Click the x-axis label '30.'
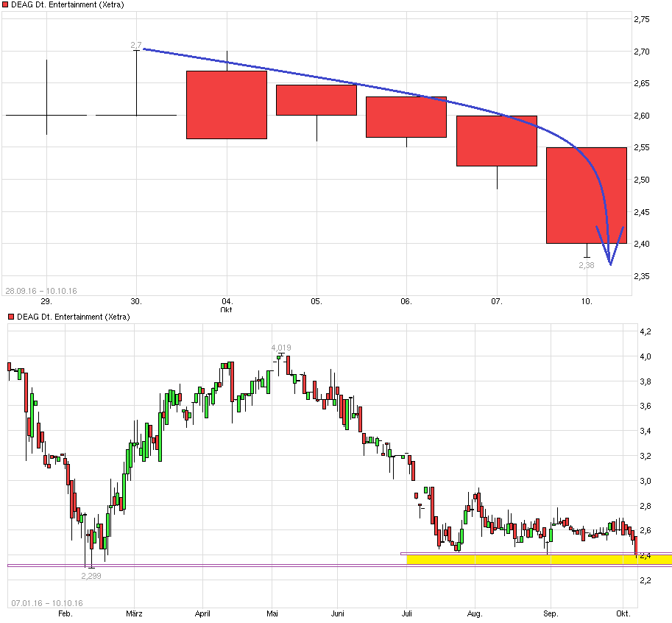This screenshot has width=672, height=623. coord(136,301)
